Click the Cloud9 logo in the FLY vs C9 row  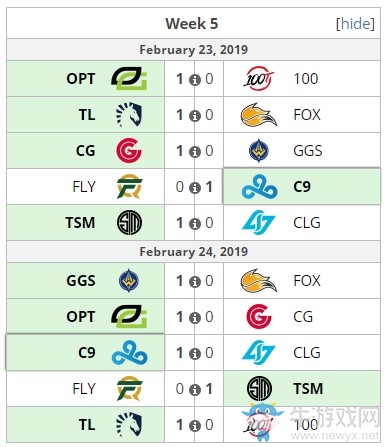259,187
